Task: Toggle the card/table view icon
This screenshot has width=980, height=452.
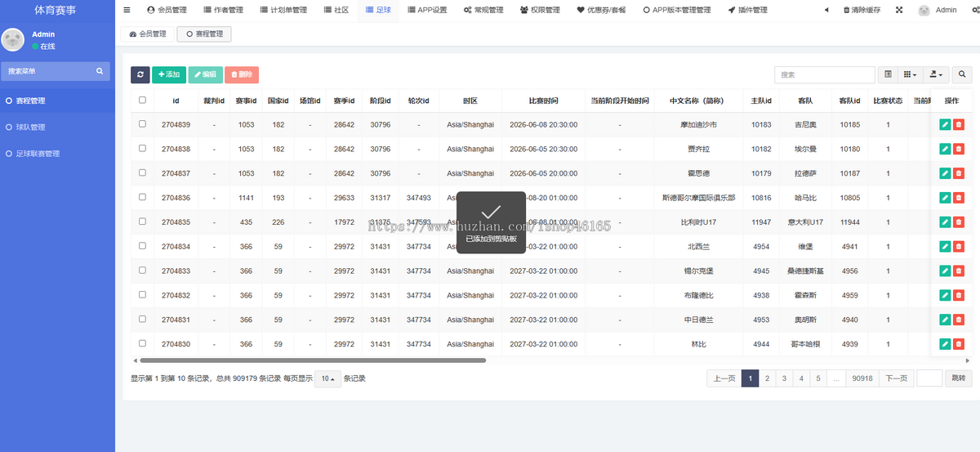Action: point(889,74)
